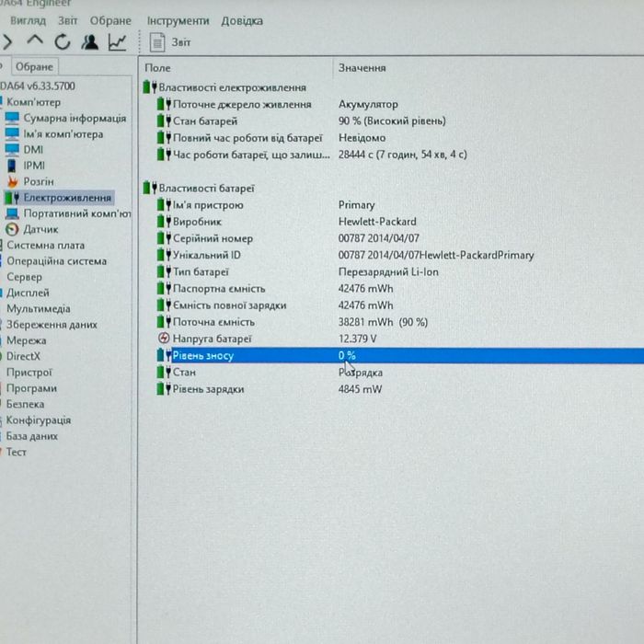Select the Виробник row
644x644 pixels.
(x=393, y=222)
